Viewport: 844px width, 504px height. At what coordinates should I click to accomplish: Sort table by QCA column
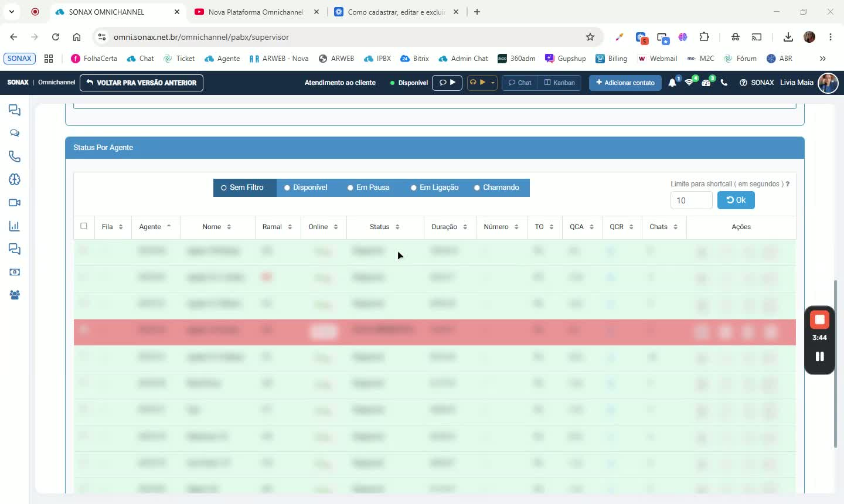pos(582,227)
